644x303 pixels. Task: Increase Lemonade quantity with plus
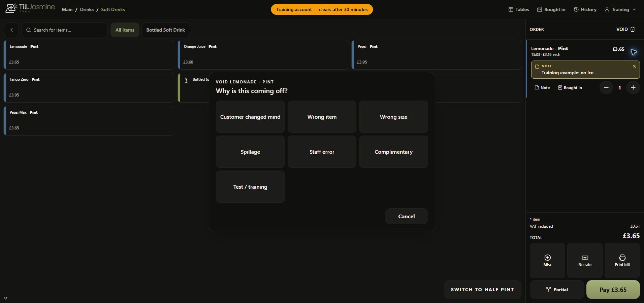pos(633,88)
